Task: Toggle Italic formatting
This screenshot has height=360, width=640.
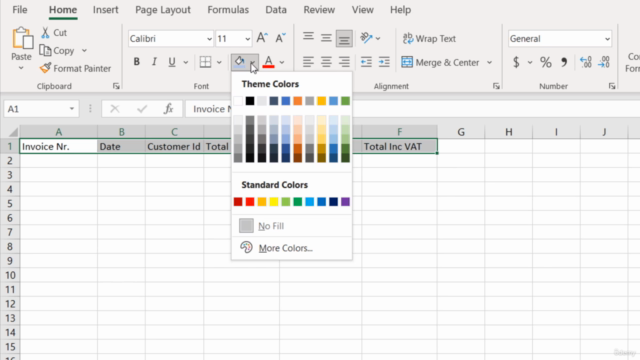Action: pos(154,62)
